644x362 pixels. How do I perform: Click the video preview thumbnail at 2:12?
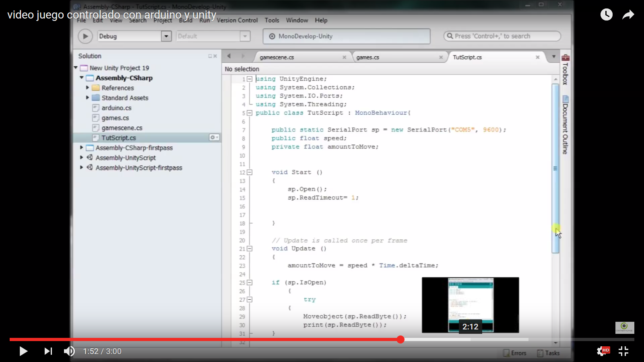(471, 305)
